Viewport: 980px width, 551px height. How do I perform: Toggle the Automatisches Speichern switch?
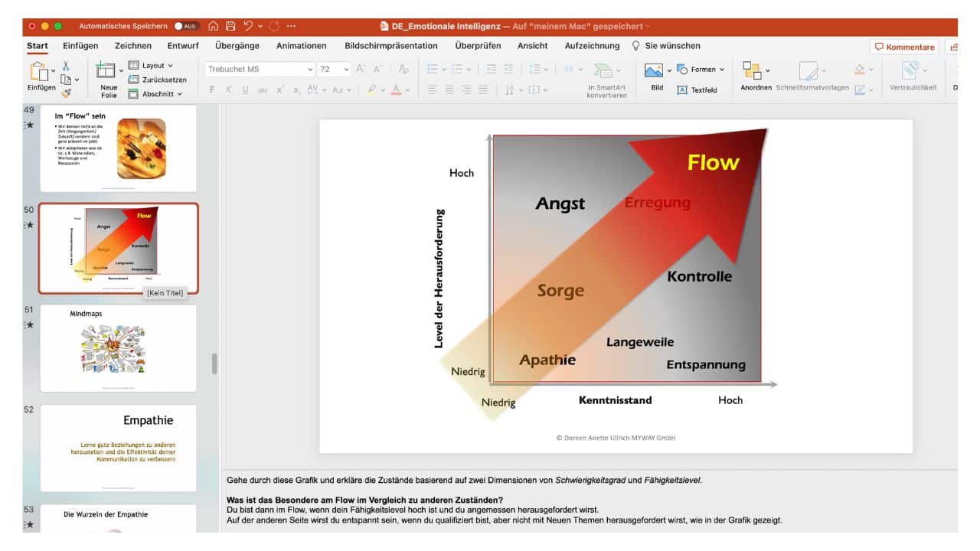[186, 26]
